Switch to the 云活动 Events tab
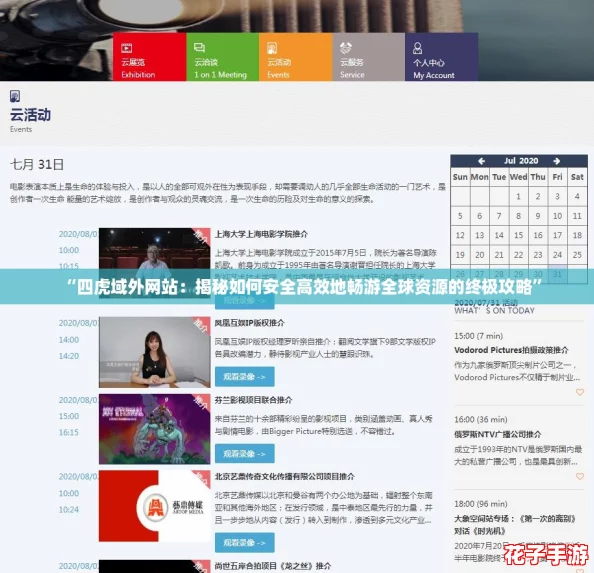This screenshot has width=594, height=573. (295, 57)
